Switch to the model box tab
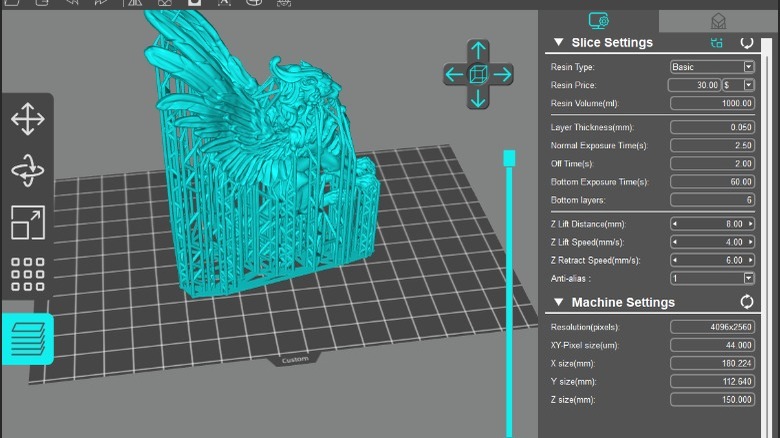 coord(717,21)
